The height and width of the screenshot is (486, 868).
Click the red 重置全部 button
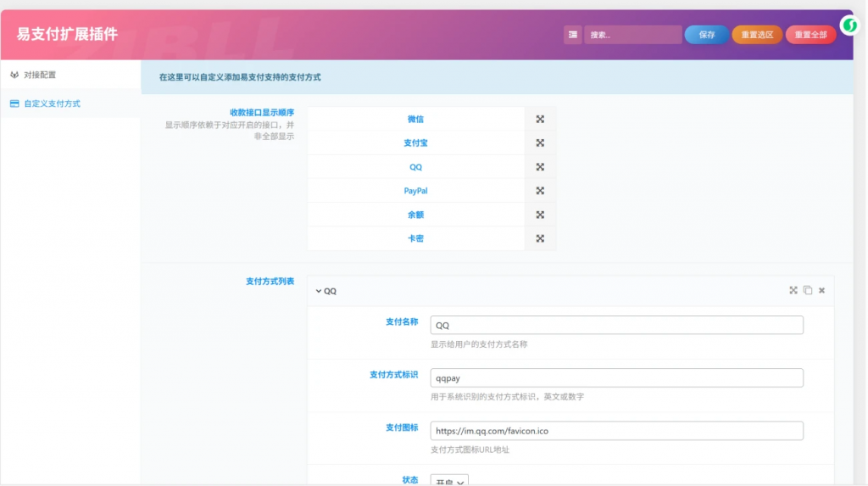point(810,35)
